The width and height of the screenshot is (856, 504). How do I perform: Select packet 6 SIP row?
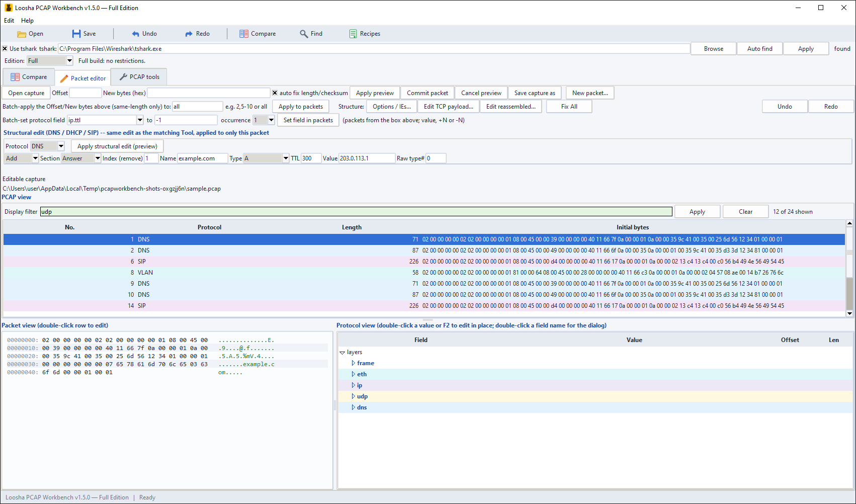(424, 262)
